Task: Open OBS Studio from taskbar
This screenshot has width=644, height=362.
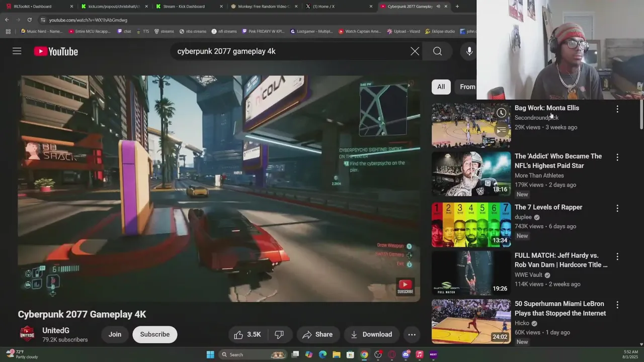Action: click(378, 354)
